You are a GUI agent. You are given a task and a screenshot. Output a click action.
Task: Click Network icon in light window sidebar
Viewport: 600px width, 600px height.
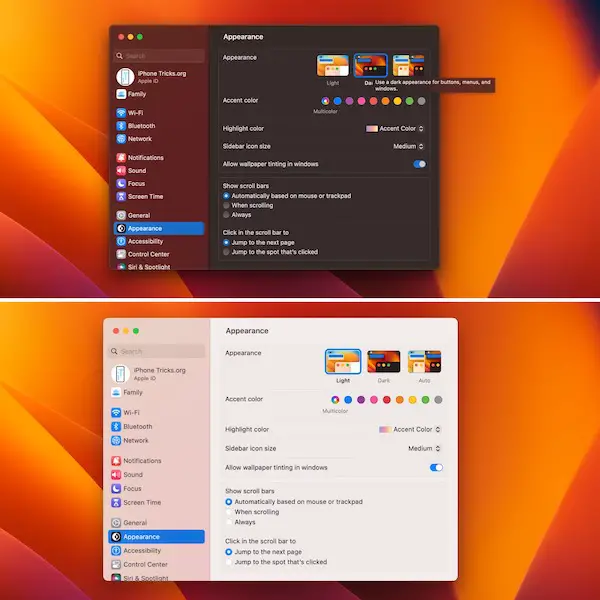click(x=116, y=440)
